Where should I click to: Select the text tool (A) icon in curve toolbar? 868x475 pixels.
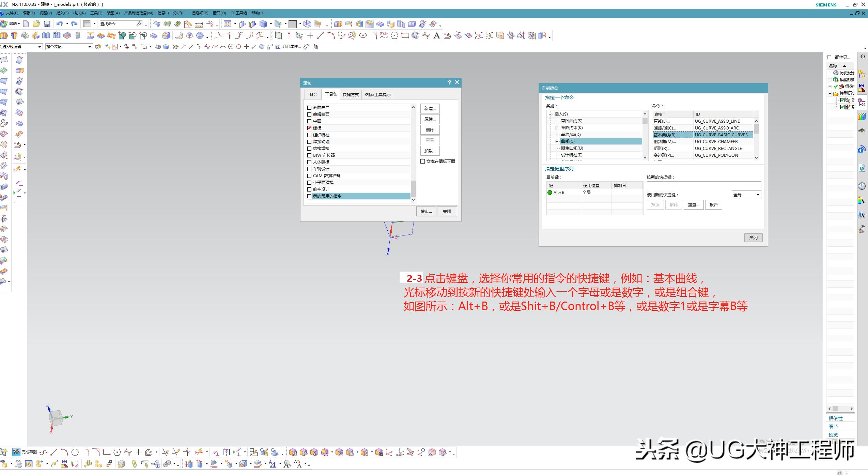point(437,35)
